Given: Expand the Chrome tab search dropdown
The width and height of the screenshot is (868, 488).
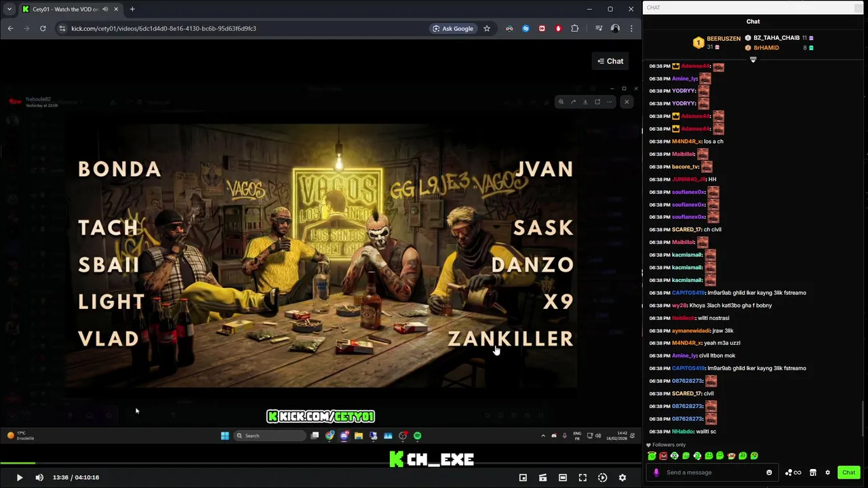Looking at the screenshot, I should tap(9, 9).
